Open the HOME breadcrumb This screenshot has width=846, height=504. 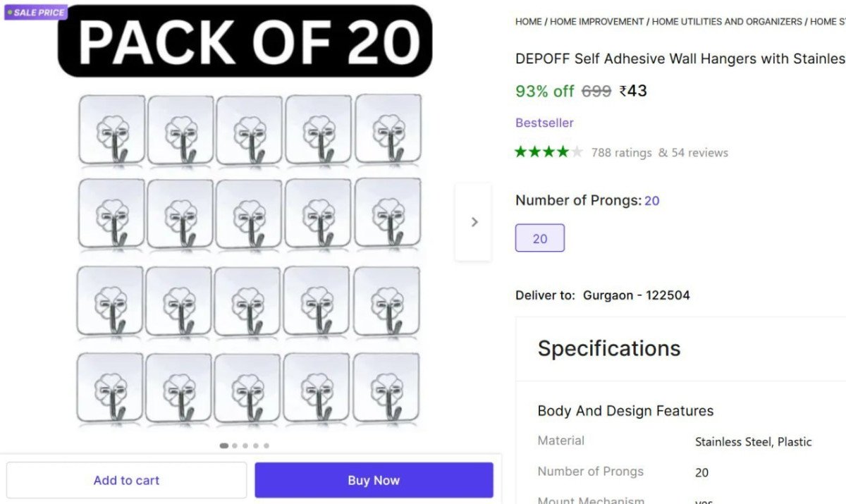[x=528, y=21]
